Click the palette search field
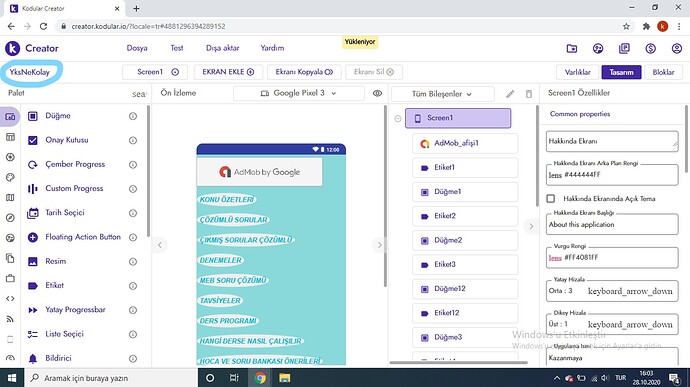The width and height of the screenshot is (690, 387). click(x=138, y=94)
